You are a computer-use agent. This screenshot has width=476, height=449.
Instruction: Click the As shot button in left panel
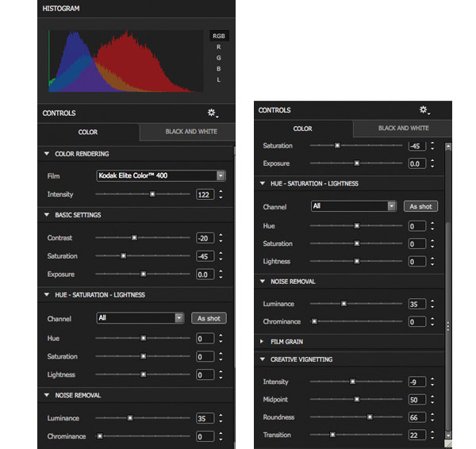click(x=209, y=318)
